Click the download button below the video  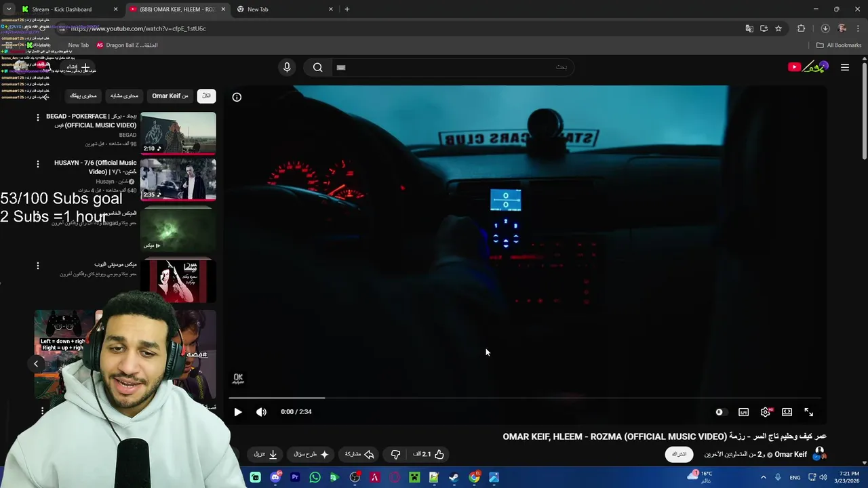[x=266, y=454]
